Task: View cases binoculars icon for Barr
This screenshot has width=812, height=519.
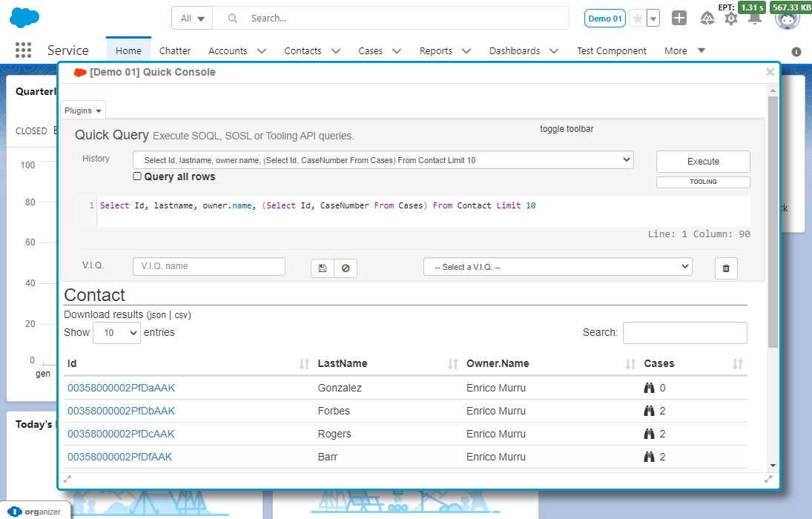Action: point(649,457)
